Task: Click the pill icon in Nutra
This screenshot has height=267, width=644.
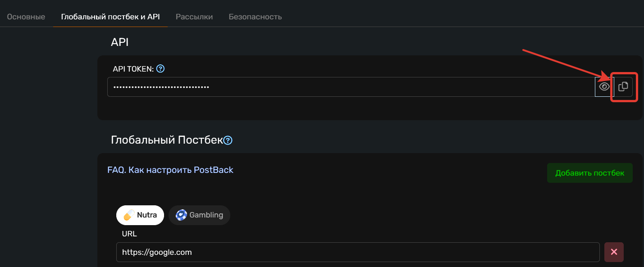Action: point(129,215)
